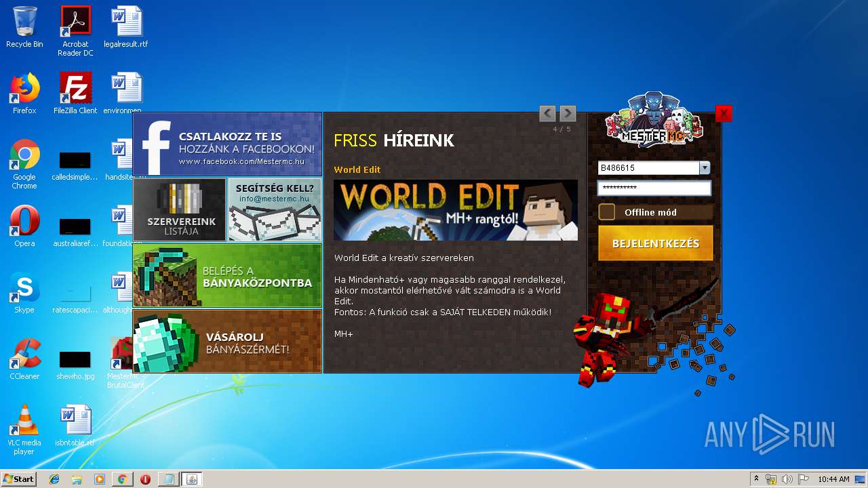The image size is (868, 488).
Task: Click the volume tray icon
Action: (787, 479)
